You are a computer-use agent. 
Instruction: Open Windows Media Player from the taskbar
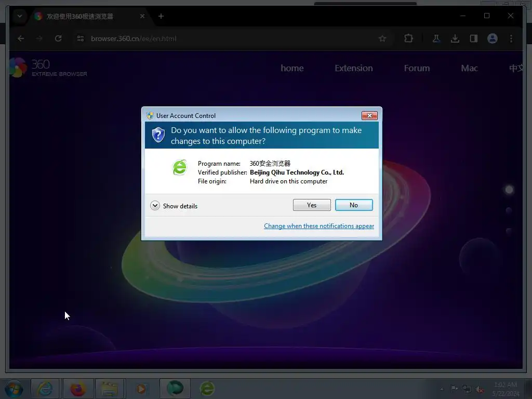[141, 389]
